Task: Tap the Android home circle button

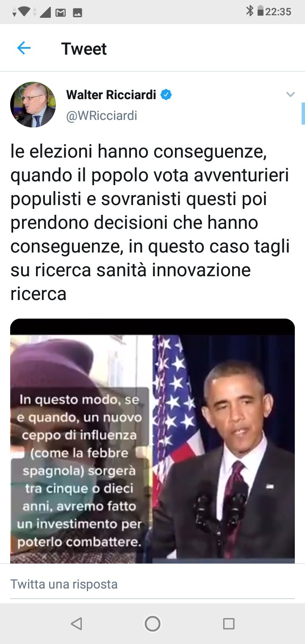Action: 152,624
